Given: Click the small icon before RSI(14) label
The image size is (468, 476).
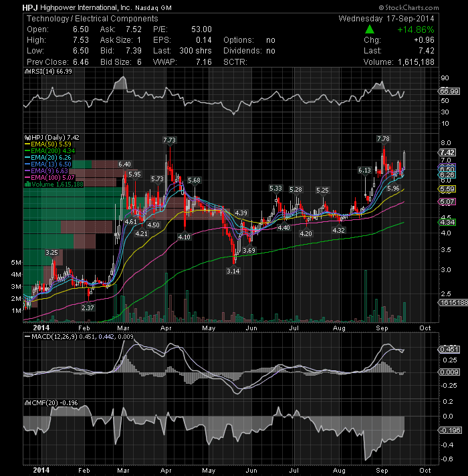Looking at the screenshot, I should tap(27, 72).
